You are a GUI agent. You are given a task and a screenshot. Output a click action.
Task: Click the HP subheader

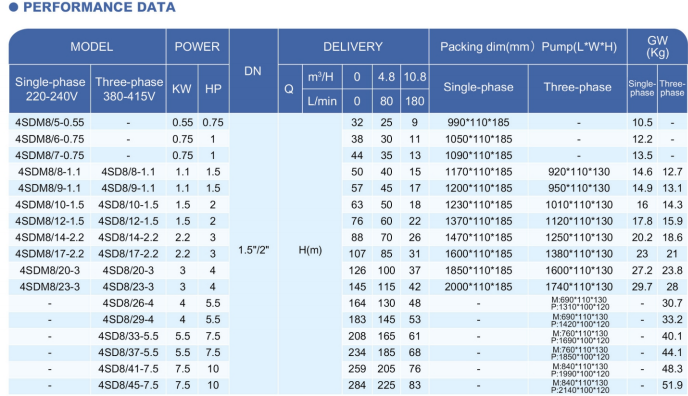[x=213, y=89]
